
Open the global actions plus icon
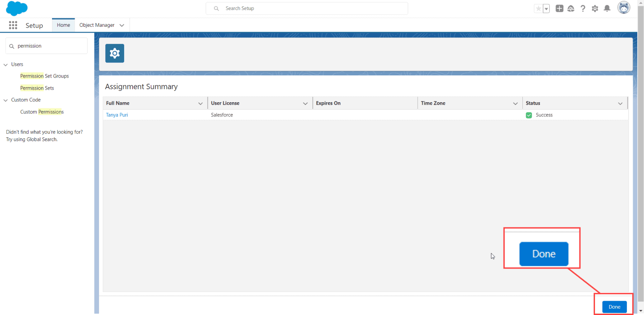(559, 8)
